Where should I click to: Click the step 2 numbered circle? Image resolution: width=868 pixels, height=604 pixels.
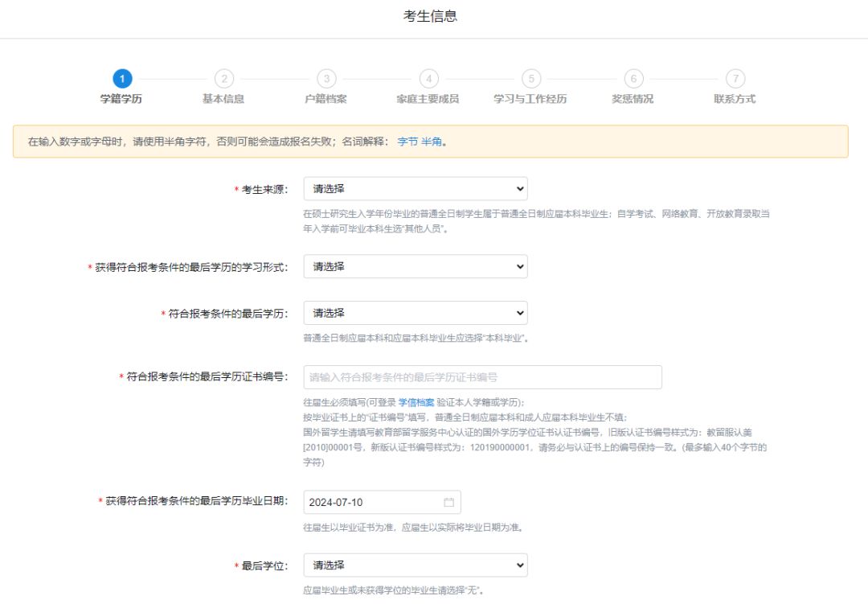[223, 79]
